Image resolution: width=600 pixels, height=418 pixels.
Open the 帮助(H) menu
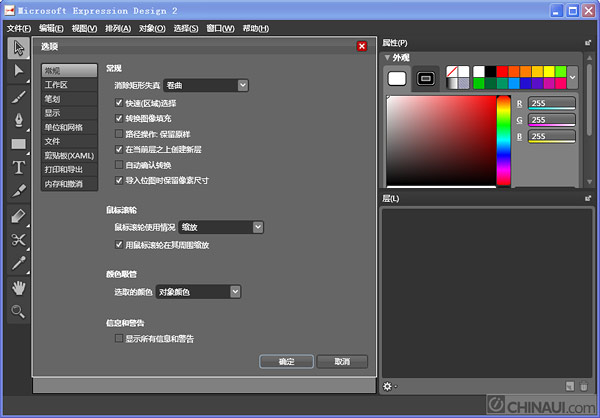click(256, 28)
